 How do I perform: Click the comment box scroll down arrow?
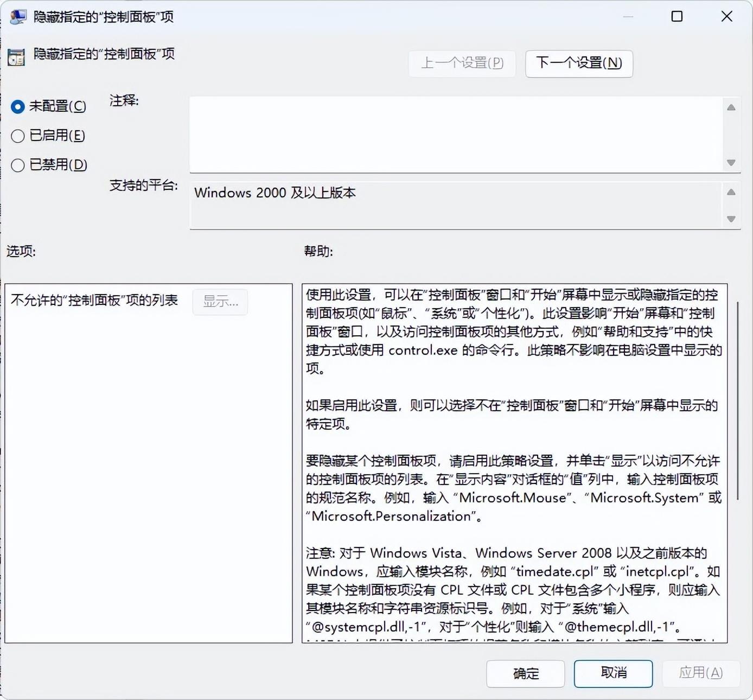tap(731, 163)
